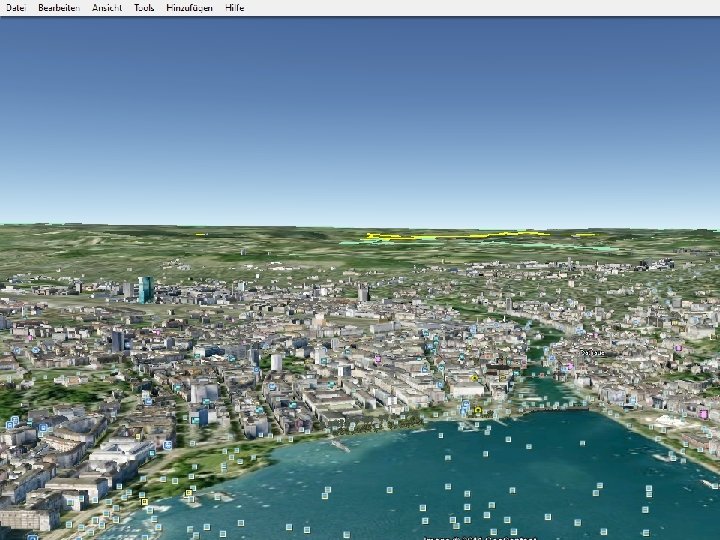Select the teal glass skyscraper 3D building

point(146,289)
